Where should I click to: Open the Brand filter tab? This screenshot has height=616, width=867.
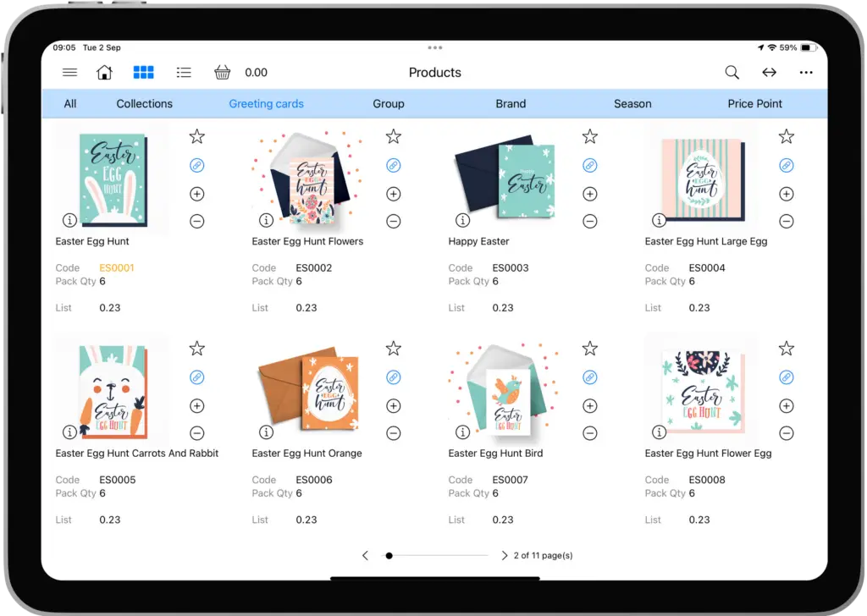pyautogui.click(x=511, y=104)
